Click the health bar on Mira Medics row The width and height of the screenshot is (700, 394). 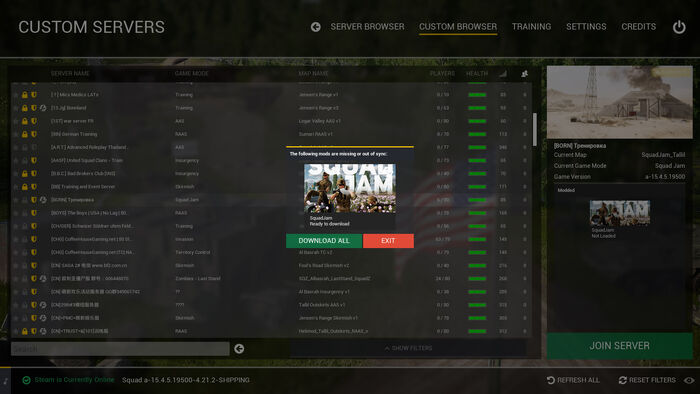(x=477, y=95)
